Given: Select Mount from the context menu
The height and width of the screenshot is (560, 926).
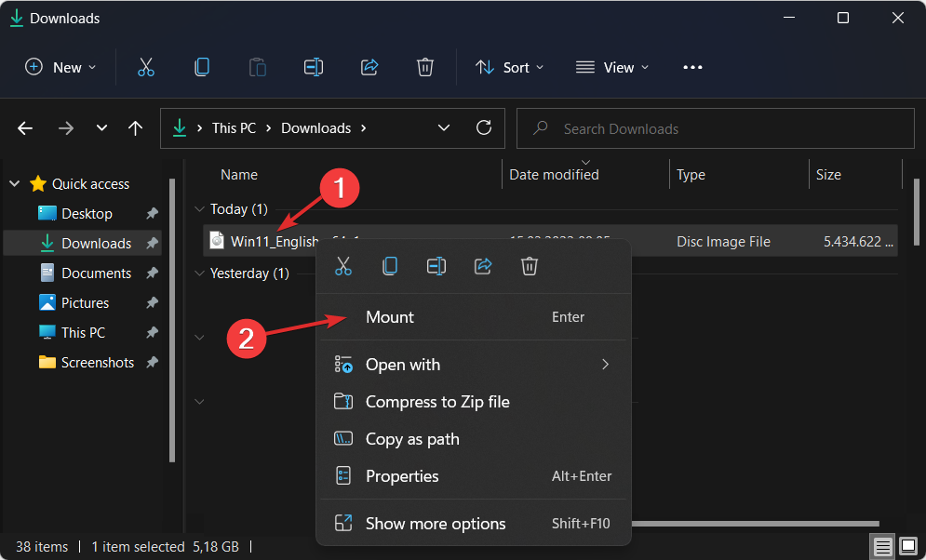Looking at the screenshot, I should (389, 316).
